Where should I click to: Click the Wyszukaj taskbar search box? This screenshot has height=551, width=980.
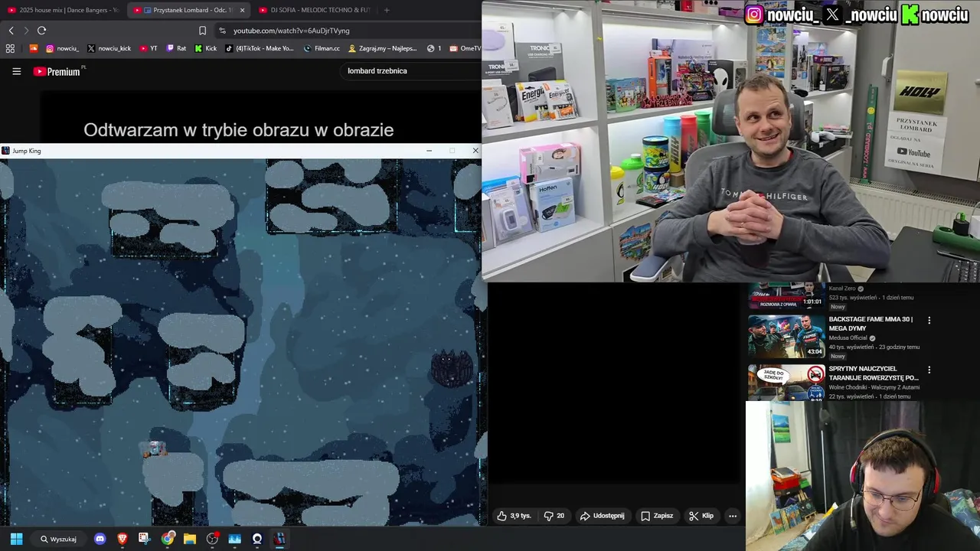(59, 539)
